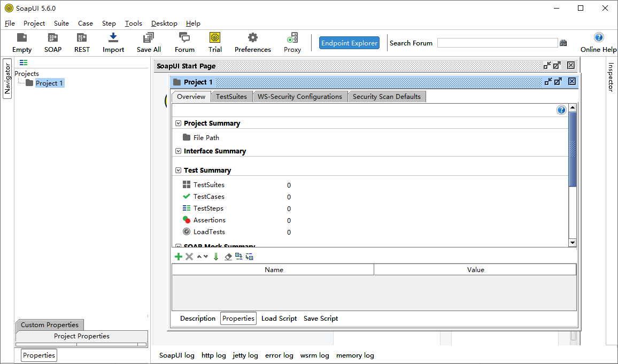Select Custom Properties tab in navigator
Image resolution: width=618 pixels, height=364 pixels.
point(50,324)
